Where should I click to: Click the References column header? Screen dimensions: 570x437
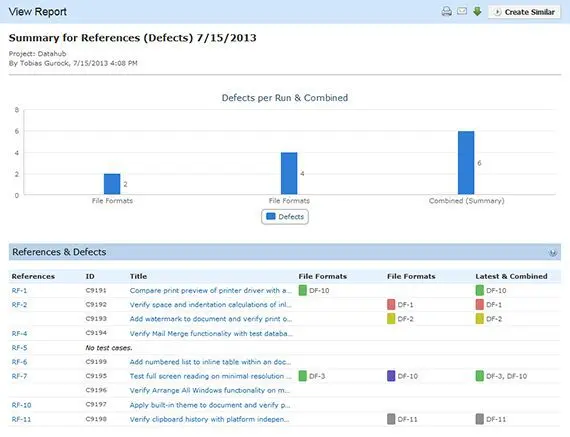[33, 276]
